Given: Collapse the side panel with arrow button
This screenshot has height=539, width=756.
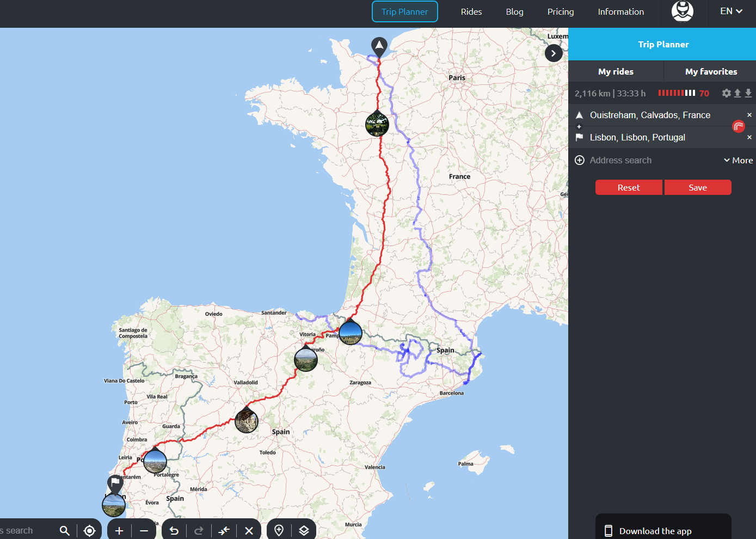Looking at the screenshot, I should (x=554, y=53).
